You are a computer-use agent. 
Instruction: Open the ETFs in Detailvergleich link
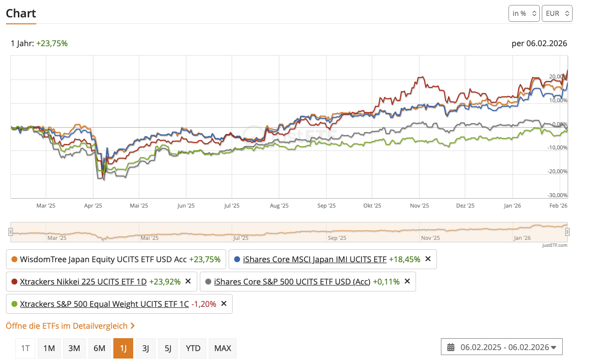(70, 326)
